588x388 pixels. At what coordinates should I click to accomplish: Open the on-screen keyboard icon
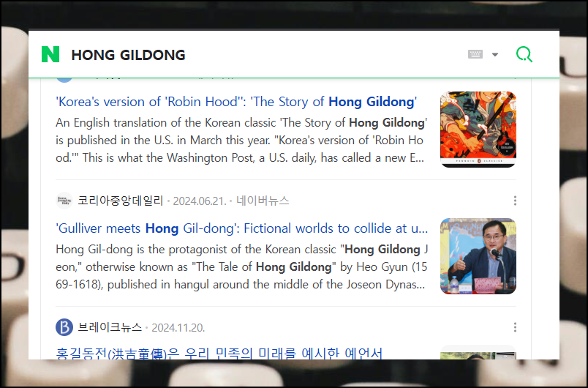point(475,54)
